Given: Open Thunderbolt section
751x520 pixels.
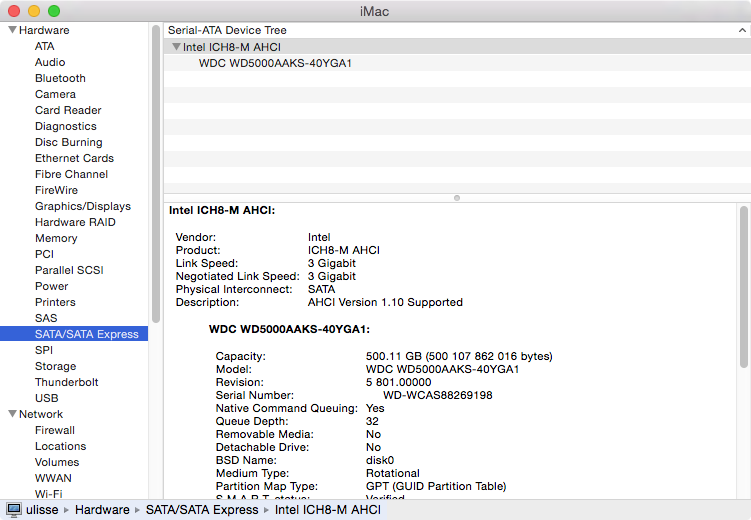Looking at the screenshot, I should click(x=67, y=382).
